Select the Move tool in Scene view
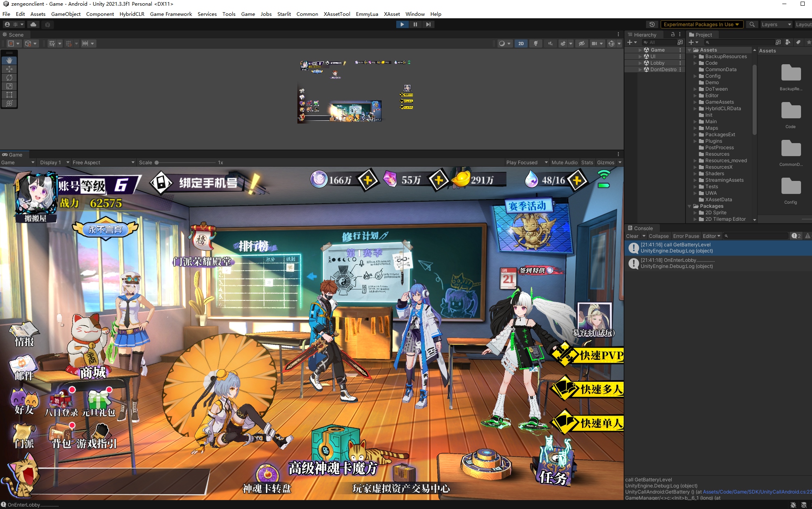This screenshot has width=812, height=509. (x=9, y=69)
